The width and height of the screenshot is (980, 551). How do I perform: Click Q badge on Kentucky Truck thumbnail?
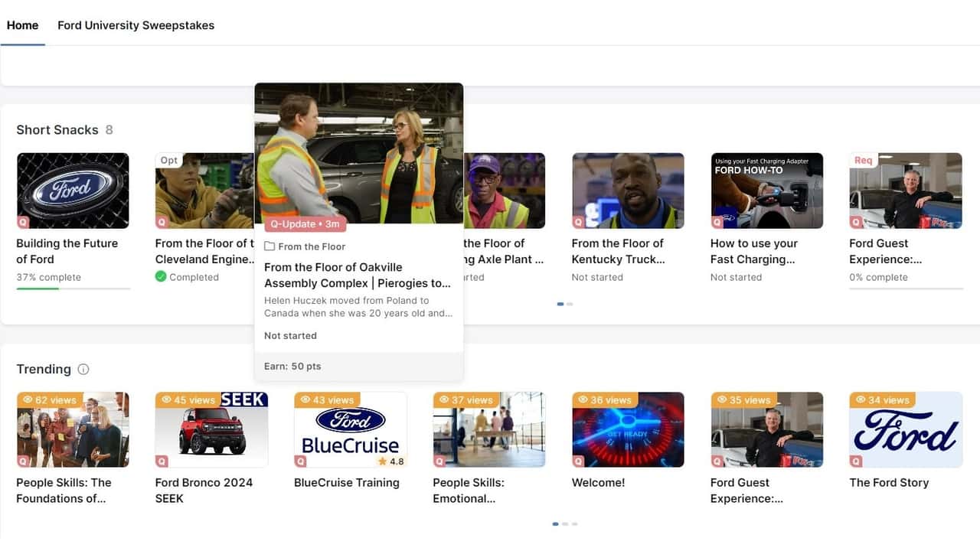point(578,222)
